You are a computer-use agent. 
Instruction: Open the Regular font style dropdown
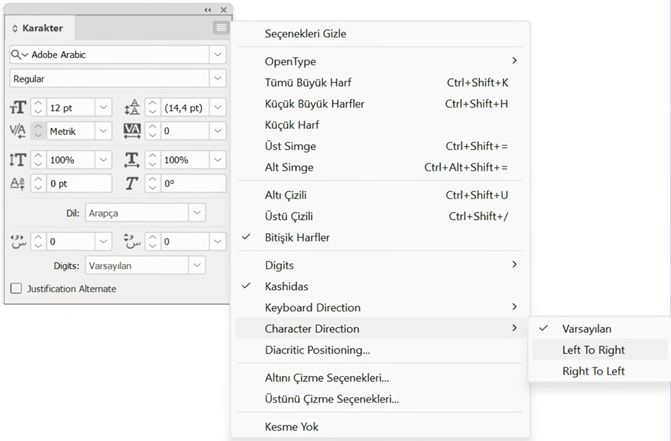217,79
